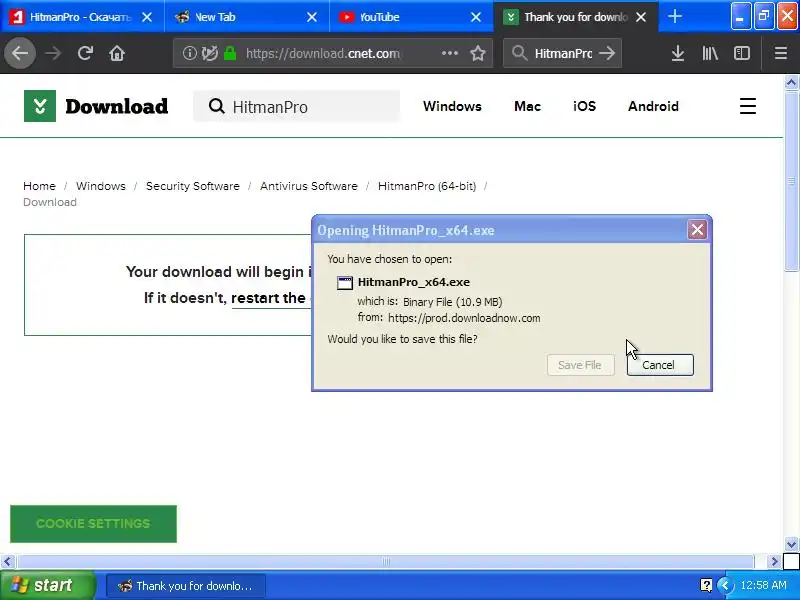Click the Thank you for downlo... taskbar item
Viewport: 800px width, 600px height.
click(186, 585)
